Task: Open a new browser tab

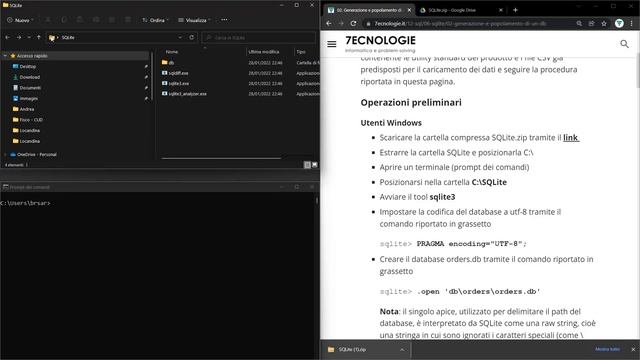Action: click(515, 10)
